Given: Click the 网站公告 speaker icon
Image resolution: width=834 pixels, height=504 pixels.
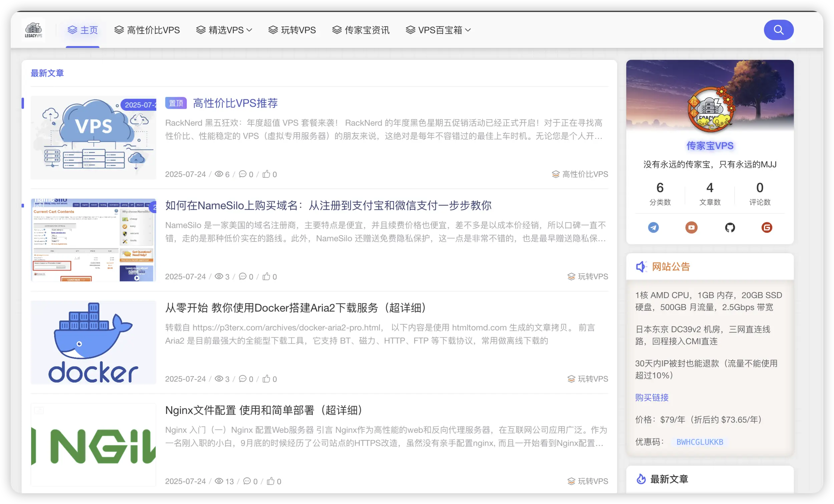Looking at the screenshot, I should point(641,267).
